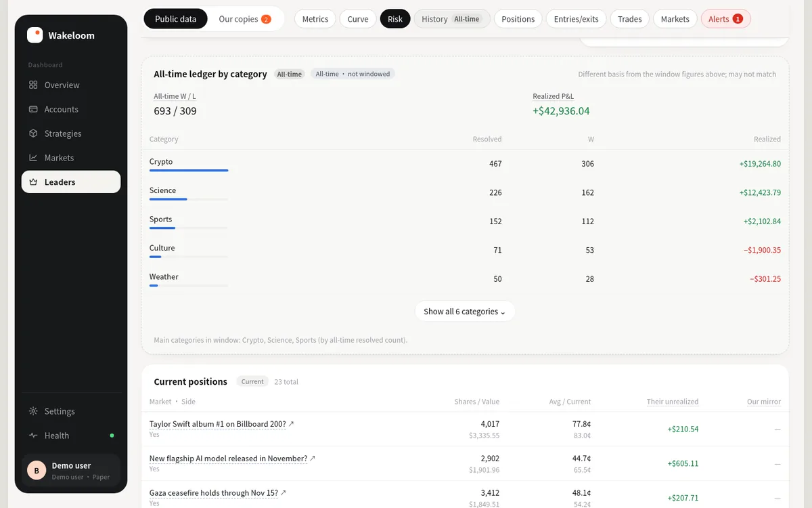Image resolution: width=812 pixels, height=508 pixels.
Task: Click the Crypto category progress bar
Action: [189, 171]
